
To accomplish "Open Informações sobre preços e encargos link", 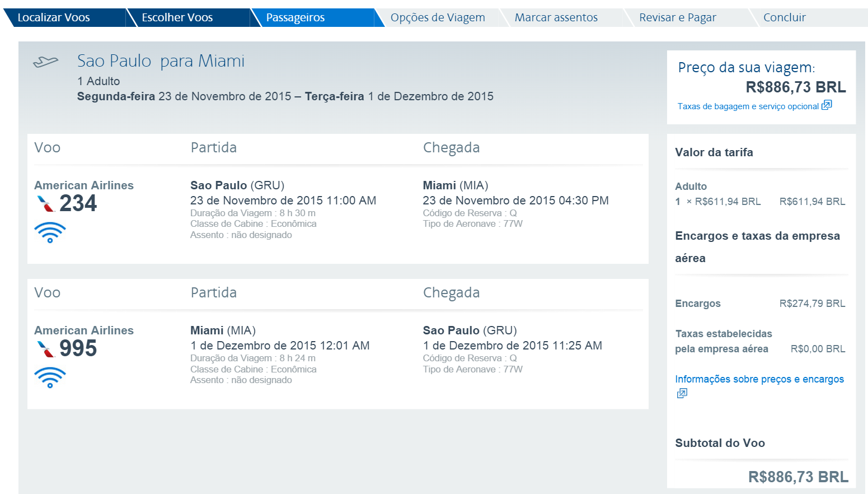I will [759, 379].
